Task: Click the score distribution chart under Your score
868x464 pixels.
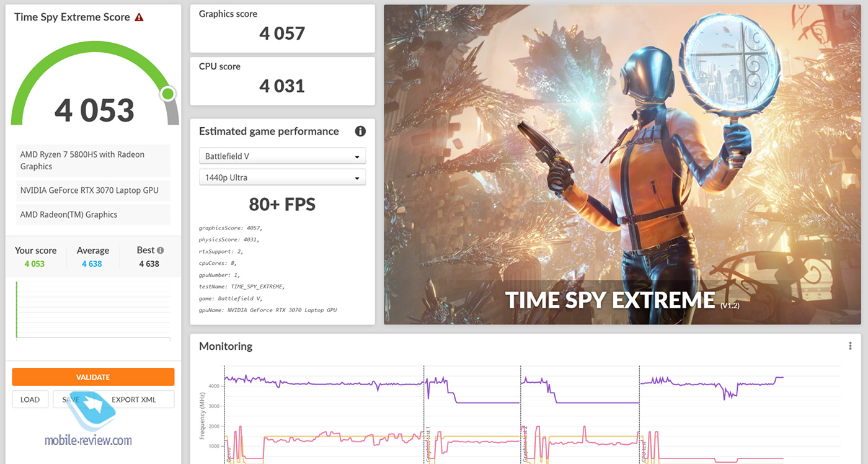Action: coord(93,310)
